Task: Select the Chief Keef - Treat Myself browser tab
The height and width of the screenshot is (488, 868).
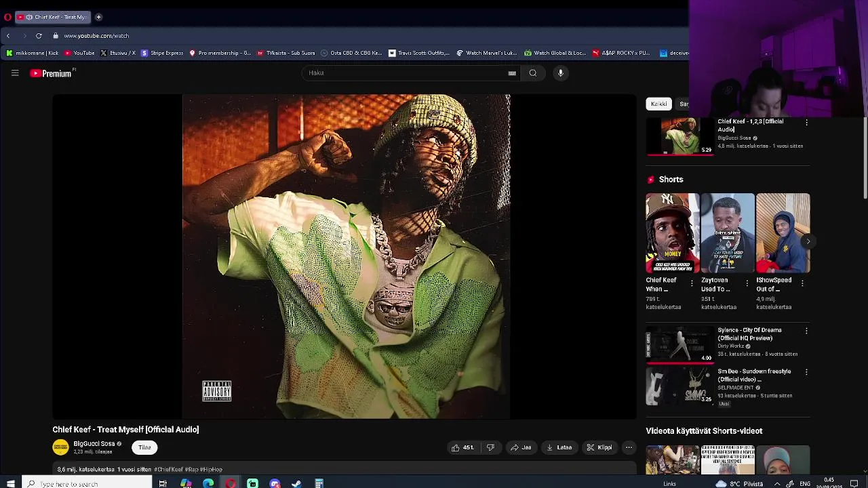Action: point(53,17)
